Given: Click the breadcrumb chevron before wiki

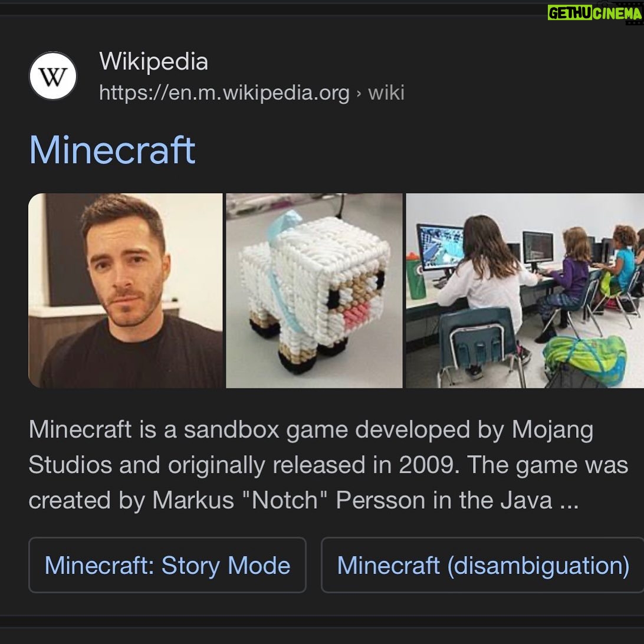Looking at the screenshot, I should 359,93.
